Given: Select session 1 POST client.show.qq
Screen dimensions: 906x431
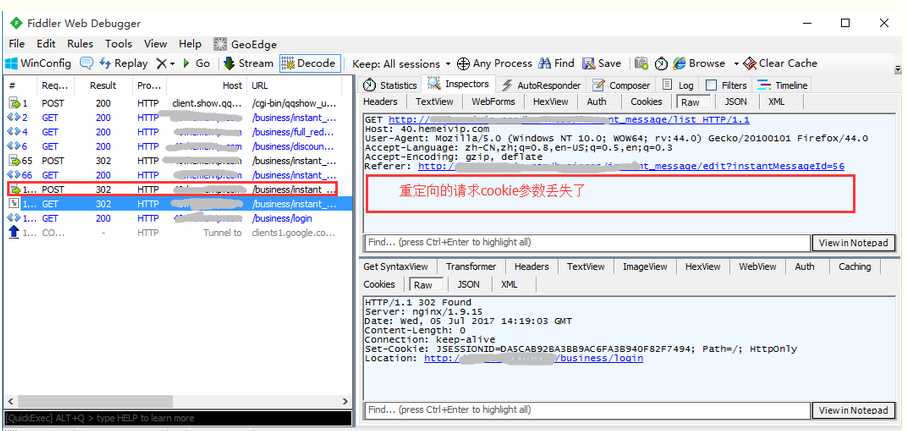Looking at the screenshot, I should tap(178, 103).
